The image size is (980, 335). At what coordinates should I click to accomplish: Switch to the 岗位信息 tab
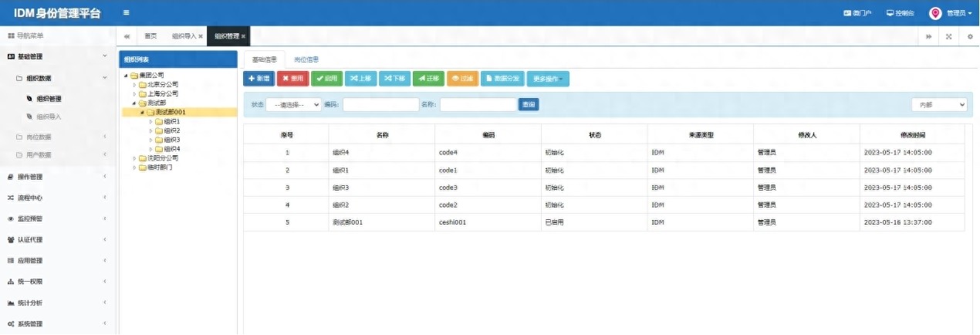(x=306, y=59)
